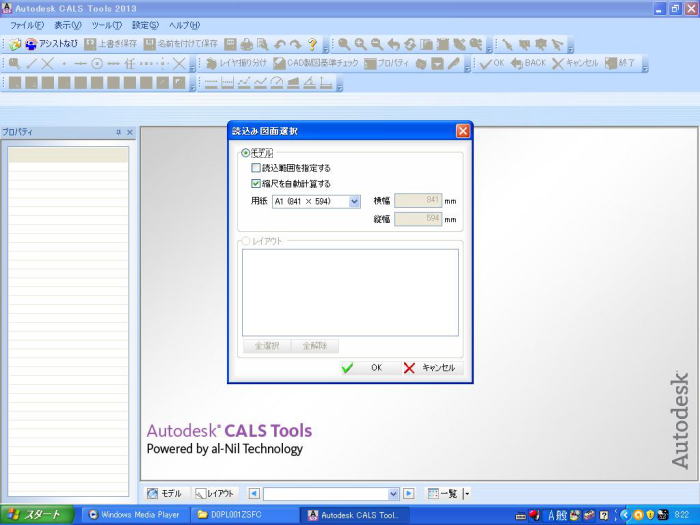Open the dropdown arrow next to 一覧
The image size is (700, 525).
point(467,494)
